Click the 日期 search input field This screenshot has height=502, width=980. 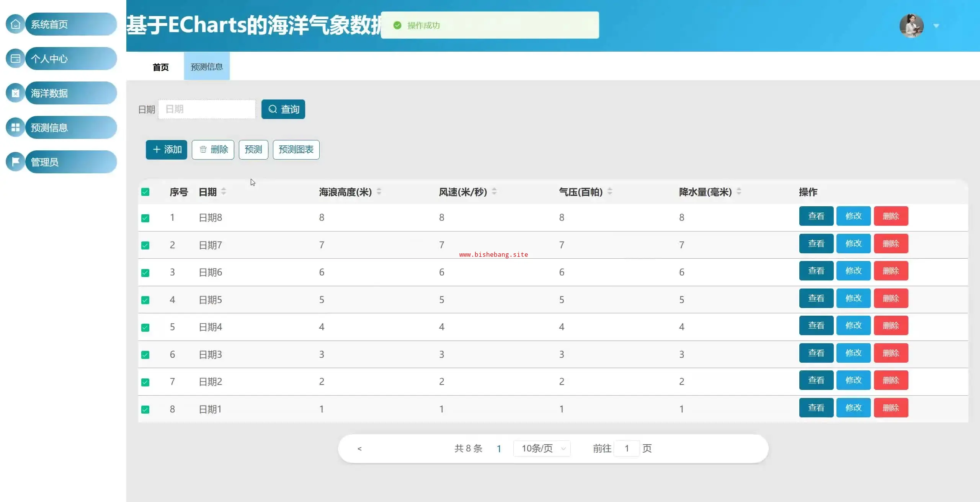click(x=207, y=109)
